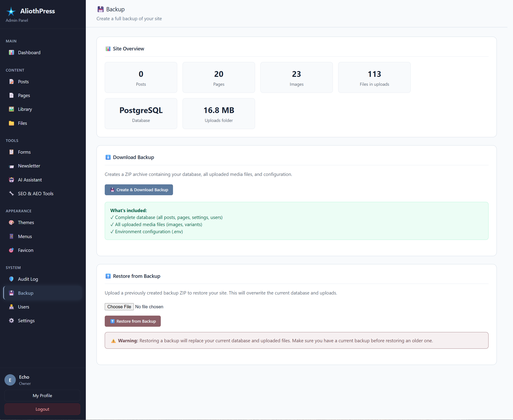Open the Pages menu item
Screen dimensions: 513x420
click(24, 95)
